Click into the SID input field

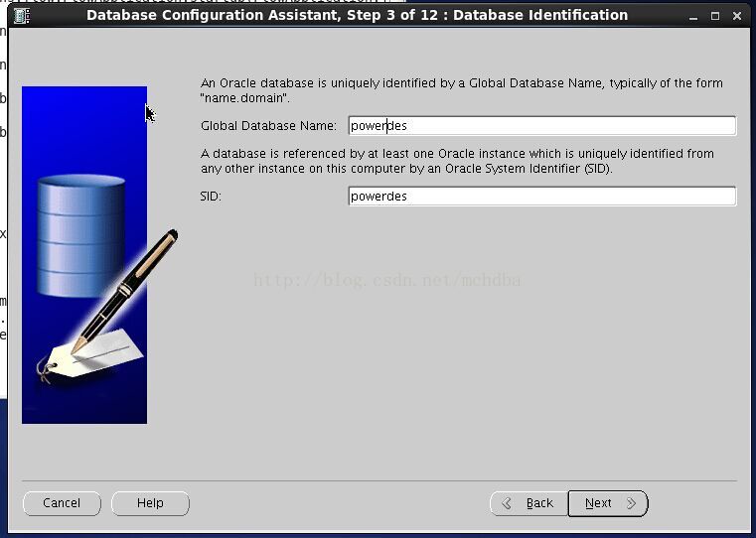coord(542,196)
